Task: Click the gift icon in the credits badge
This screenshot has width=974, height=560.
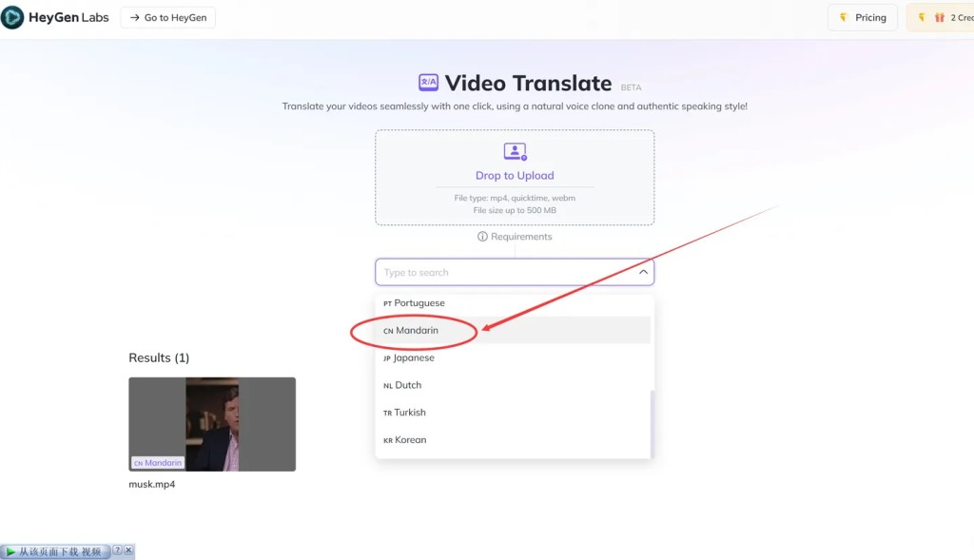Action: tap(939, 17)
